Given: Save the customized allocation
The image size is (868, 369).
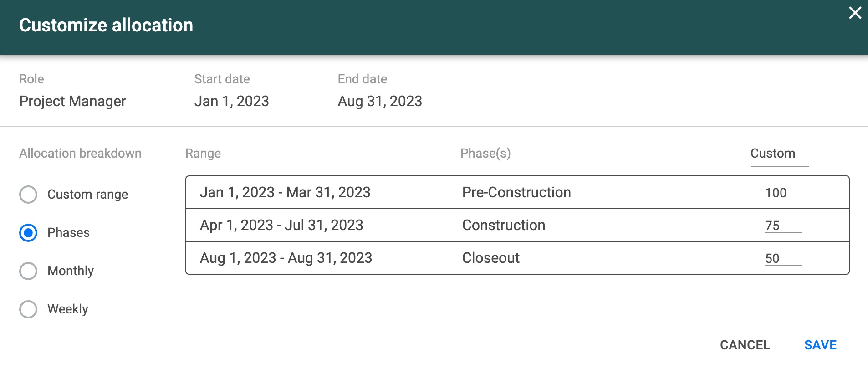Looking at the screenshot, I should point(820,345).
